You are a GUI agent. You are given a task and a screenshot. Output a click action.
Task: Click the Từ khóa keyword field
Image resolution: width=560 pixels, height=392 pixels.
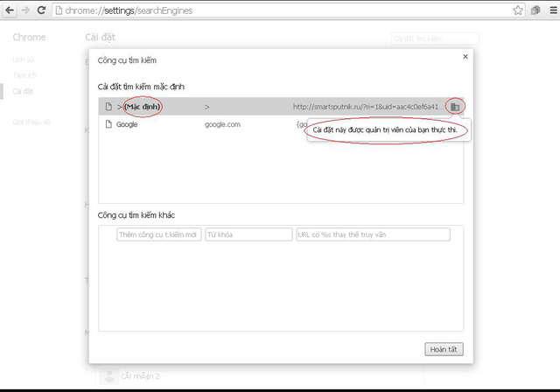(248, 234)
